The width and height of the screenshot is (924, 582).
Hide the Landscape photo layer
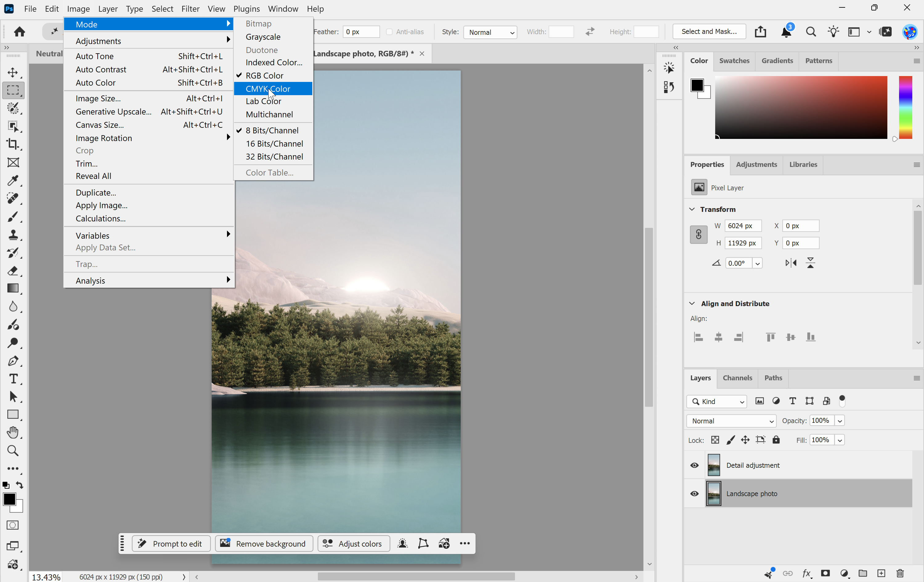(695, 493)
